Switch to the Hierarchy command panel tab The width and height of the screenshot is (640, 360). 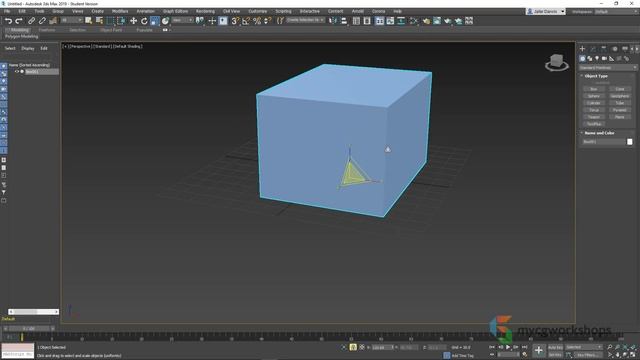click(604, 49)
